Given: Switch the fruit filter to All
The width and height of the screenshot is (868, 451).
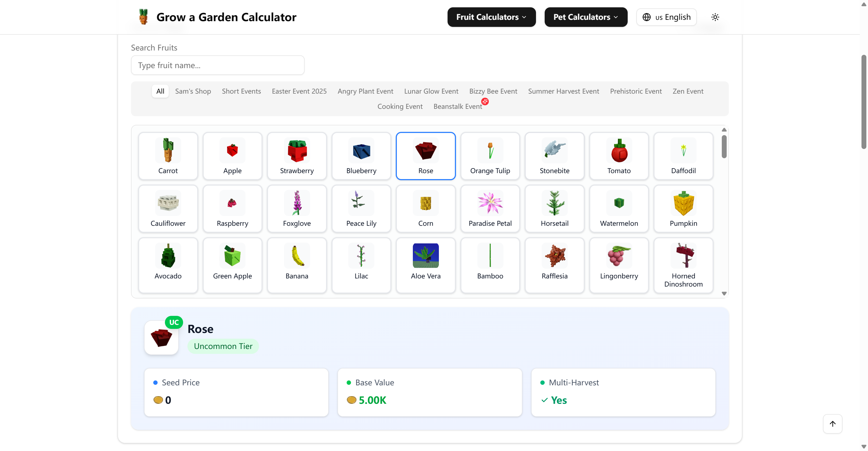Looking at the screenshot, I should tap(160, 91).
